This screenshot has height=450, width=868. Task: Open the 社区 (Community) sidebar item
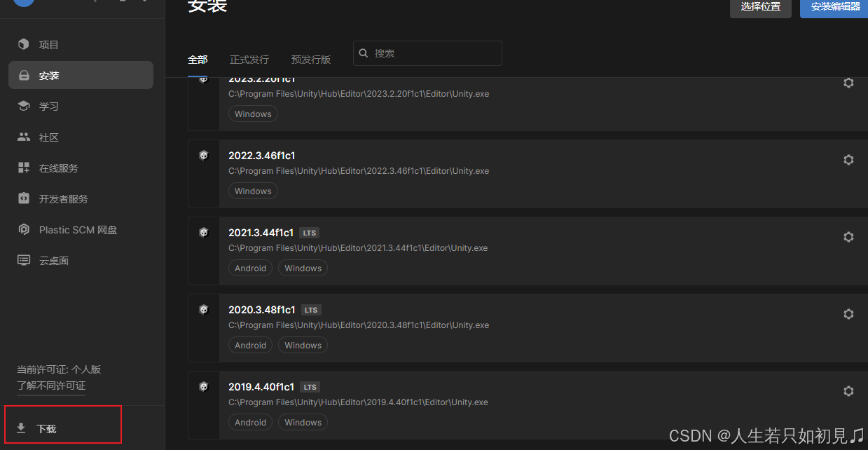pos(81,137)
